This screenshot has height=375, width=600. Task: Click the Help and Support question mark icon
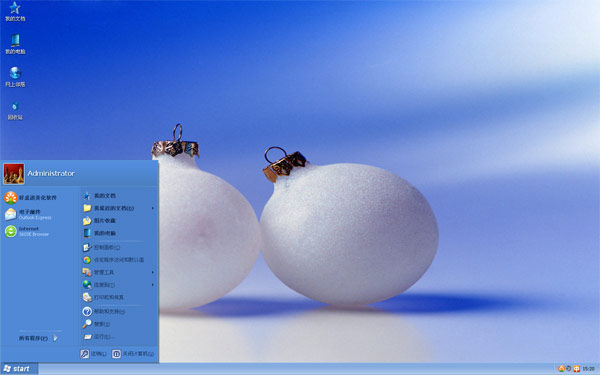[87, 311]
